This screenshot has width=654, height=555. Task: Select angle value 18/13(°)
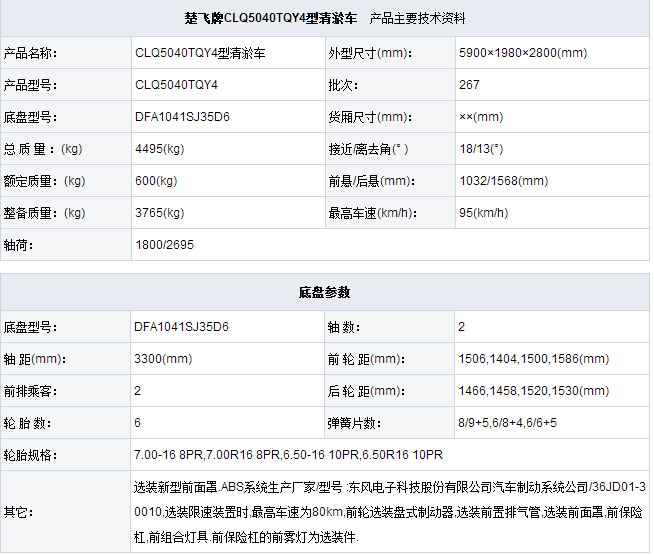[x=481, y=149]
